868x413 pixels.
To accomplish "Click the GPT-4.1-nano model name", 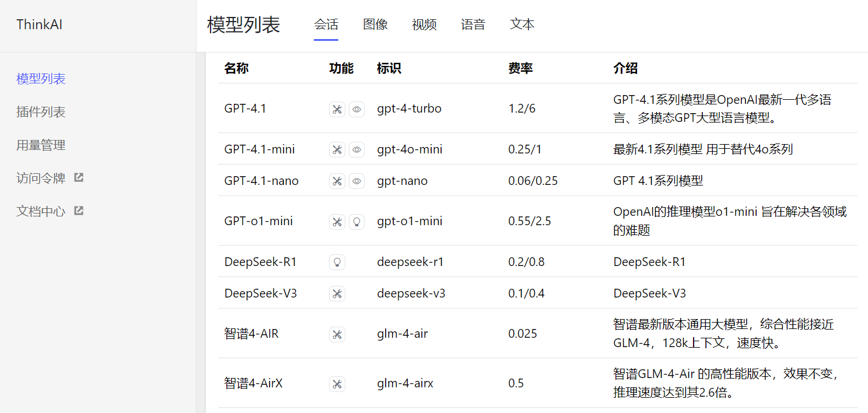I will (x=261, y=181).
